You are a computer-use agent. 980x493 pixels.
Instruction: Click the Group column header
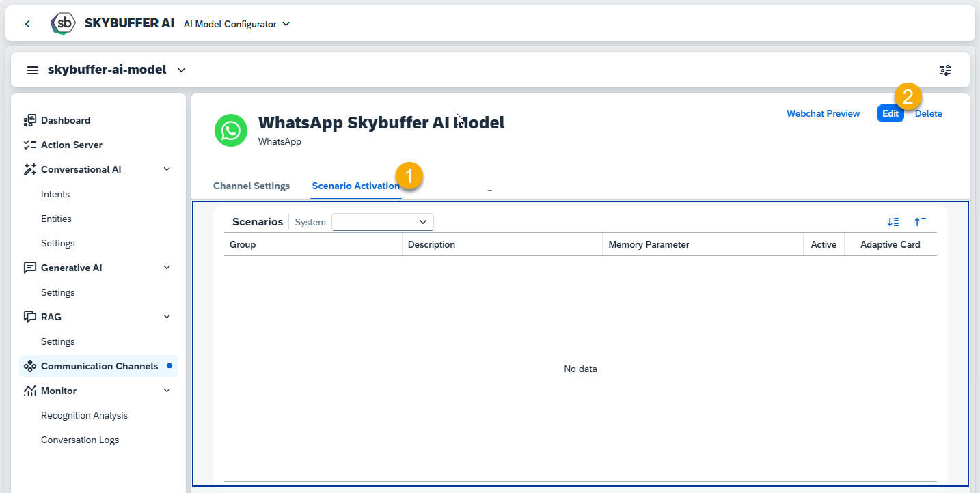click(x=313, y=244)
